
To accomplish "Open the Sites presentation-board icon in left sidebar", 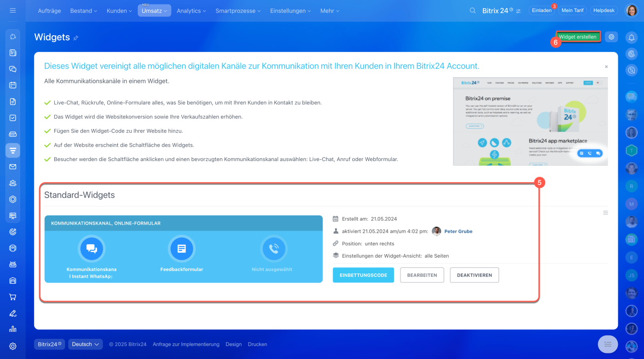I will click(13, 216).
